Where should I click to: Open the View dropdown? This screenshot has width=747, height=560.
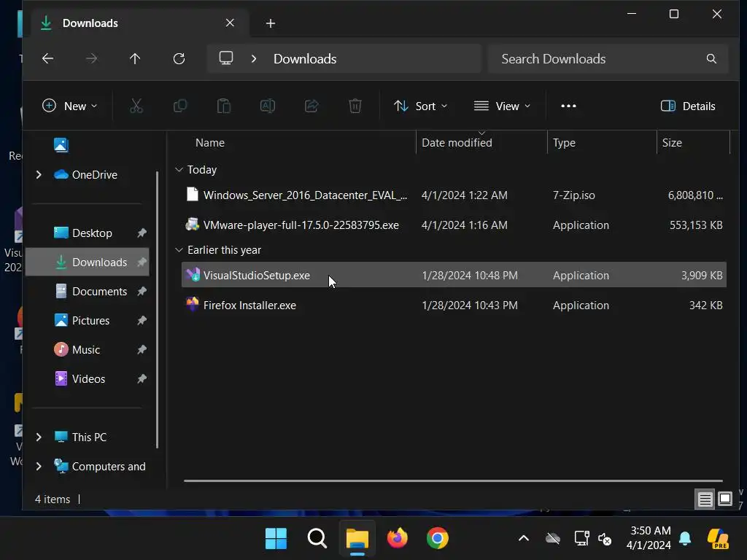point(502,106)
